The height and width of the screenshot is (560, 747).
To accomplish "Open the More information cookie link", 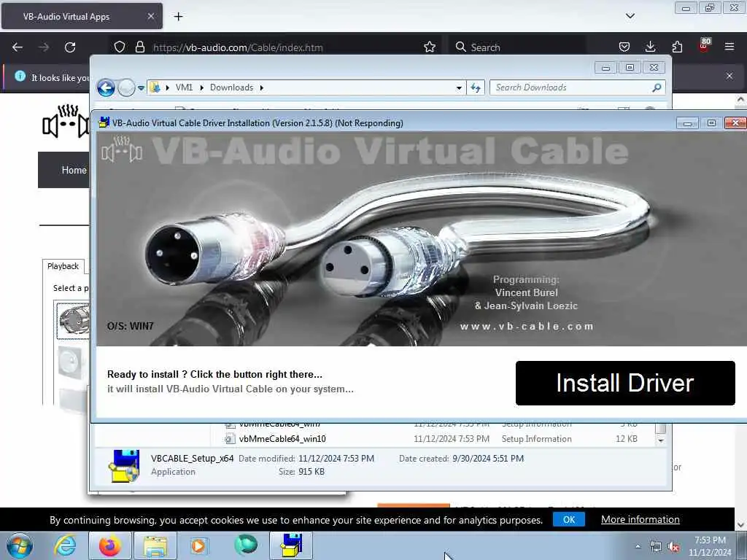I will pyautogui.click(x=640, y=519).
